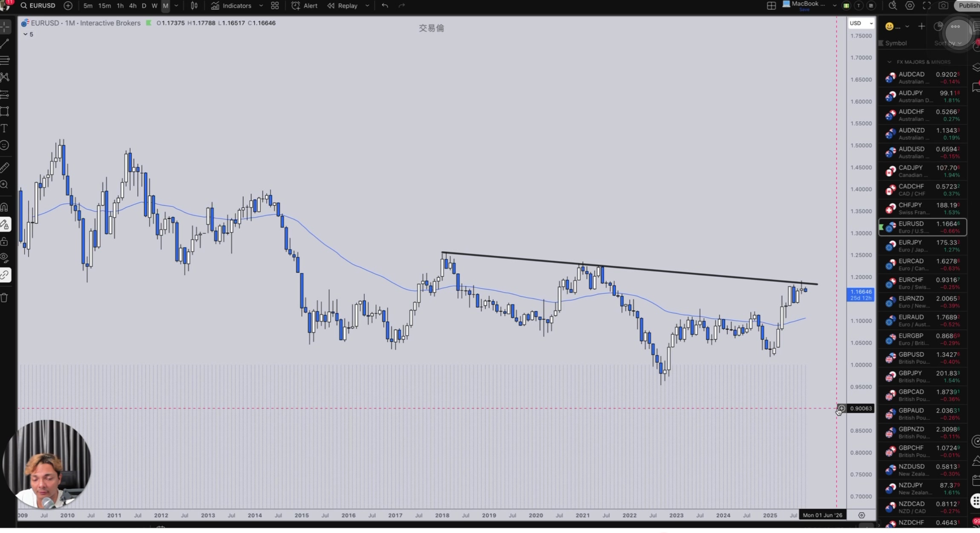
Task: Remove drawings with the trash icon
Action: (x=4, y=298)
